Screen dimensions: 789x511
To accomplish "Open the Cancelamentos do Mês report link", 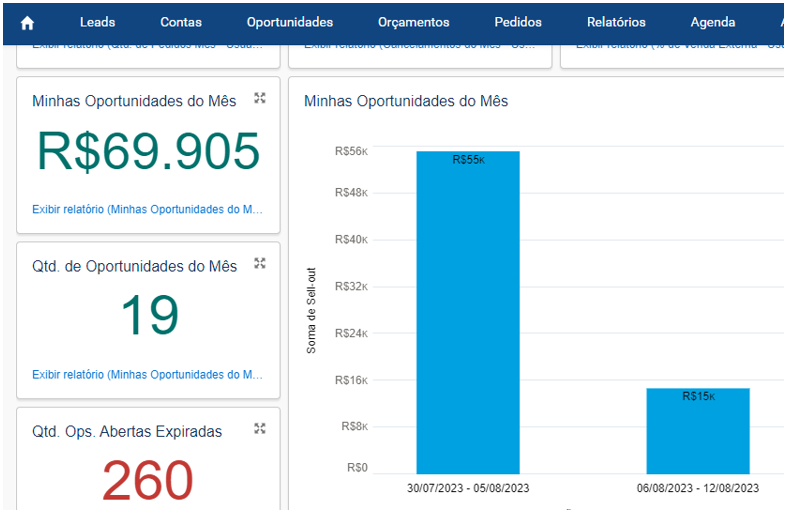I will (420, 45).
